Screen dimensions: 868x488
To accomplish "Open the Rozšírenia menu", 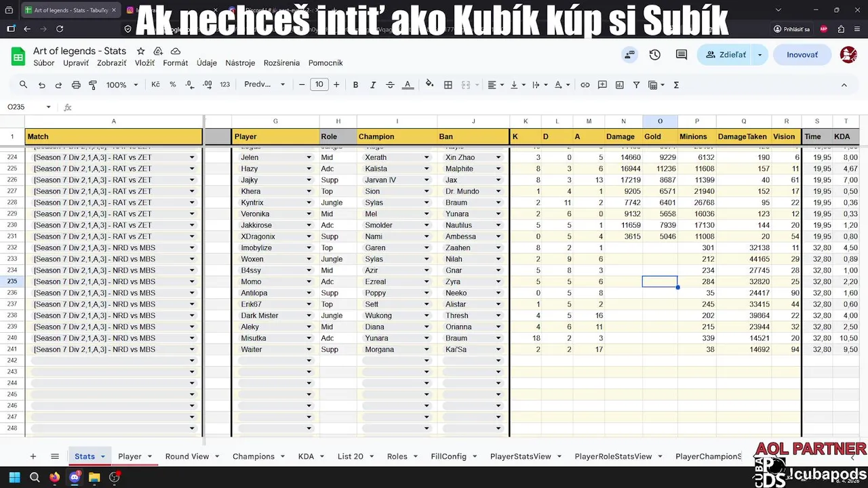I will (x=281, y=63).
